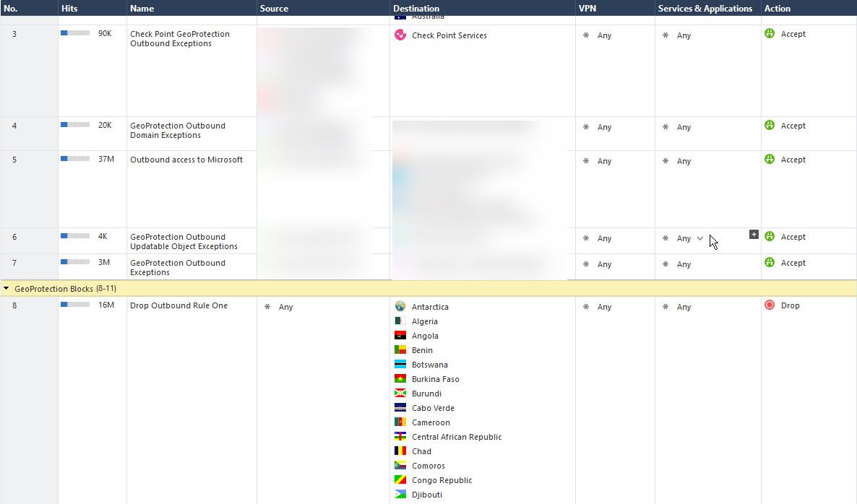Image resolution: width=857 pixels, height=504 pixels.
Task: Click the Accept icon in rule 3
Action: tap(770, 33)
